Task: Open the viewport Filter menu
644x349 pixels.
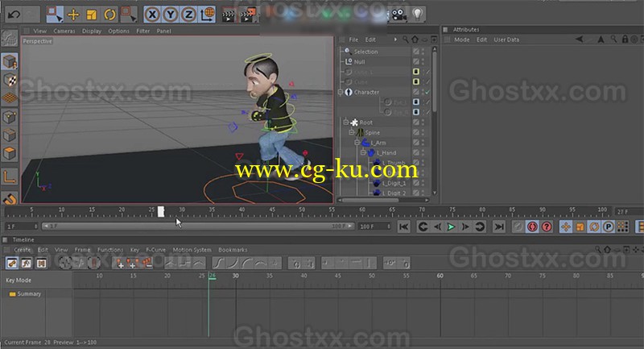Action: coord(143,31)
